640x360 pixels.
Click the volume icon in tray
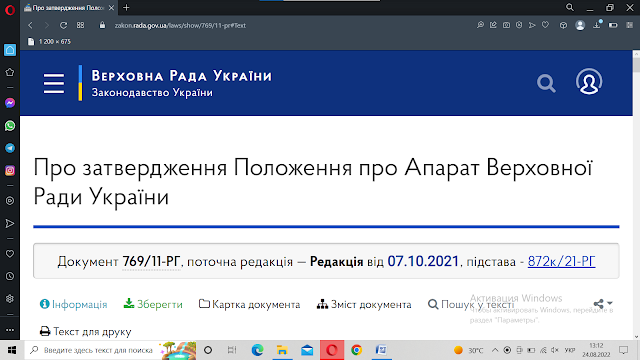[554, 350]
